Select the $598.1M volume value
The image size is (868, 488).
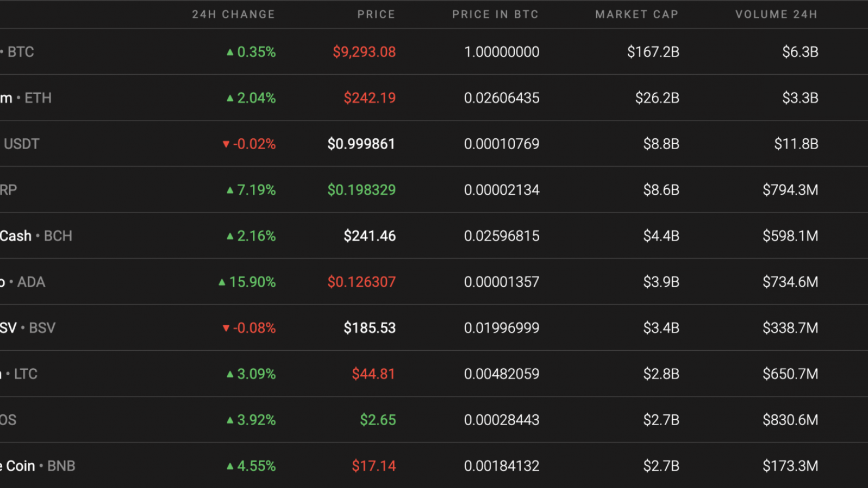[790, 236]
